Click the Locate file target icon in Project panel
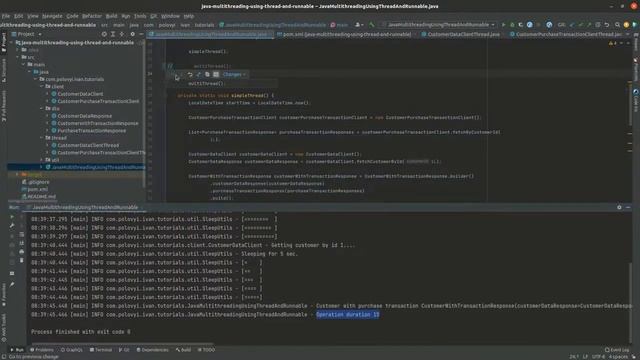Viewport: 640px width, 360px height. coord(104,34)
